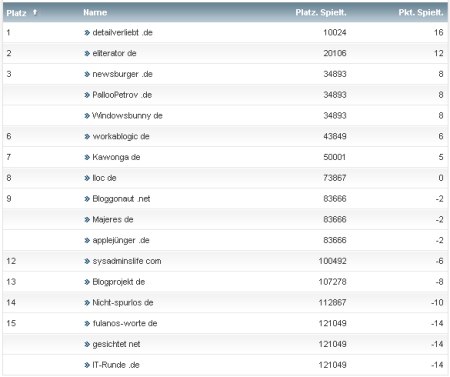
Task: Click the arrow icon before sysadminslife
Action: pos(87,261)
